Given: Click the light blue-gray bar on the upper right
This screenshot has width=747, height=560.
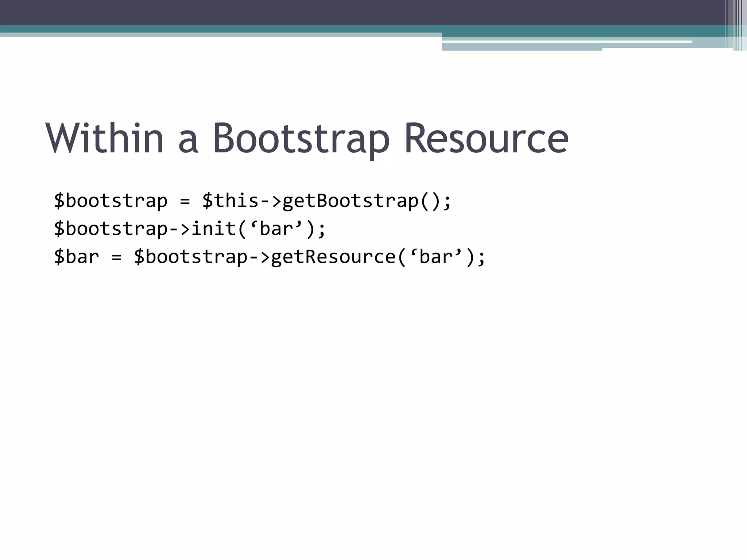Looking at the screenshot, I should coord(522,47).
